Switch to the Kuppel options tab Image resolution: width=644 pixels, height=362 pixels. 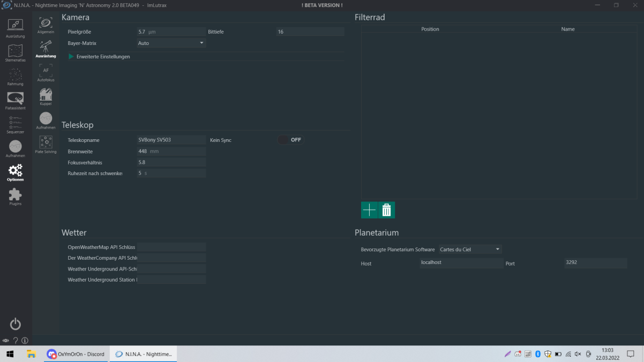[46, 97]
